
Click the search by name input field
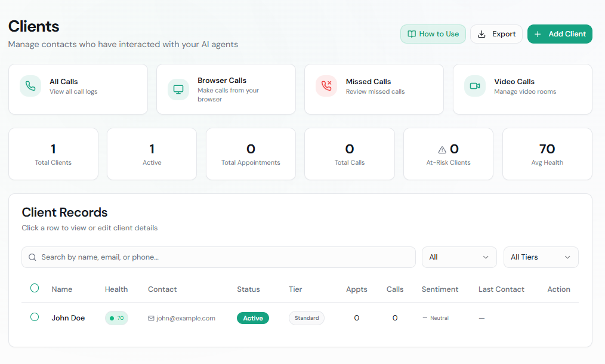click(x=218, y=257)
